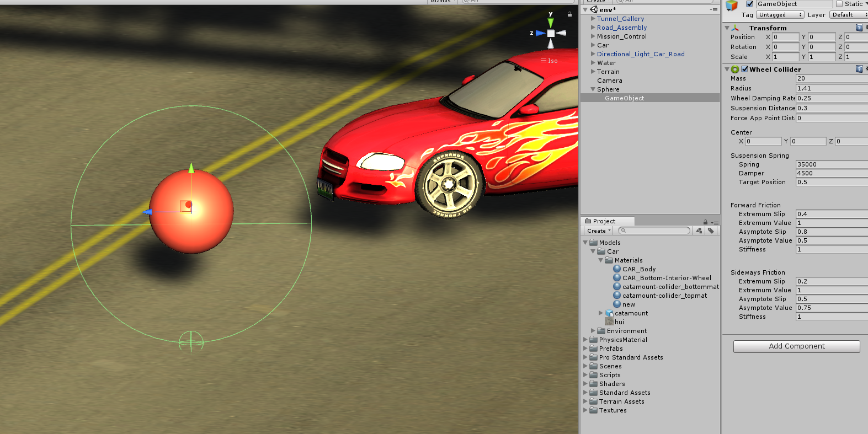This screenshot has height=434, width=868.
Task: Select Camera in Hierarchy
Action: pos(609,81)
